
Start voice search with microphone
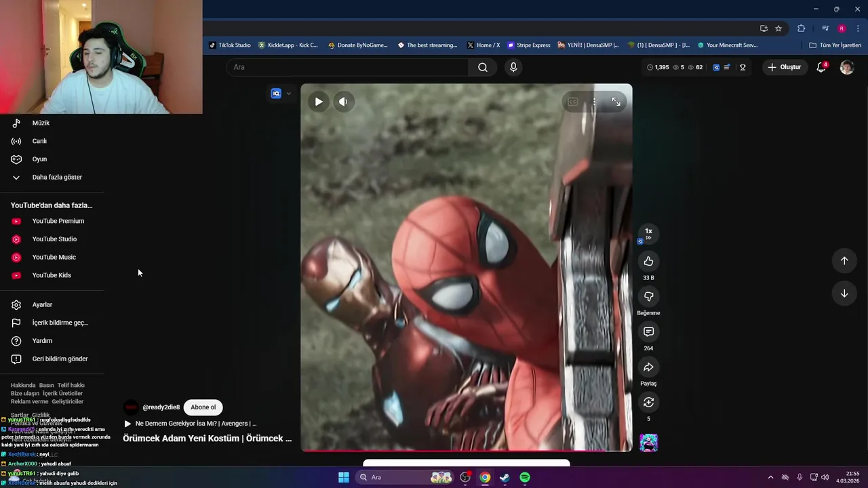513,67
